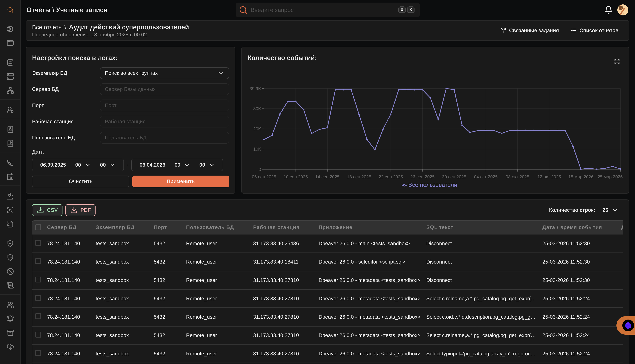The width and height of the screenshot is (635, 364).
Task: Open the calendar icon in sidebar
Action: point(10,177)
